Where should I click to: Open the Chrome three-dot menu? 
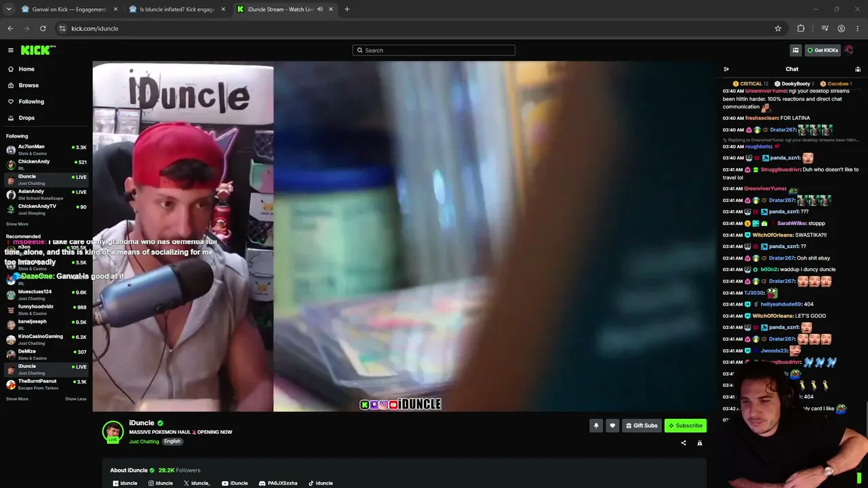(x=858, y=28)
